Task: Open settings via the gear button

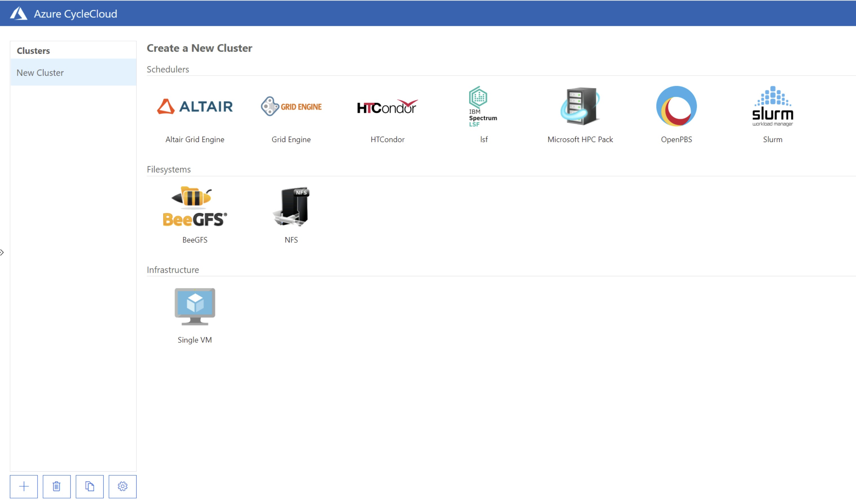Action: [x=123, y=486]
